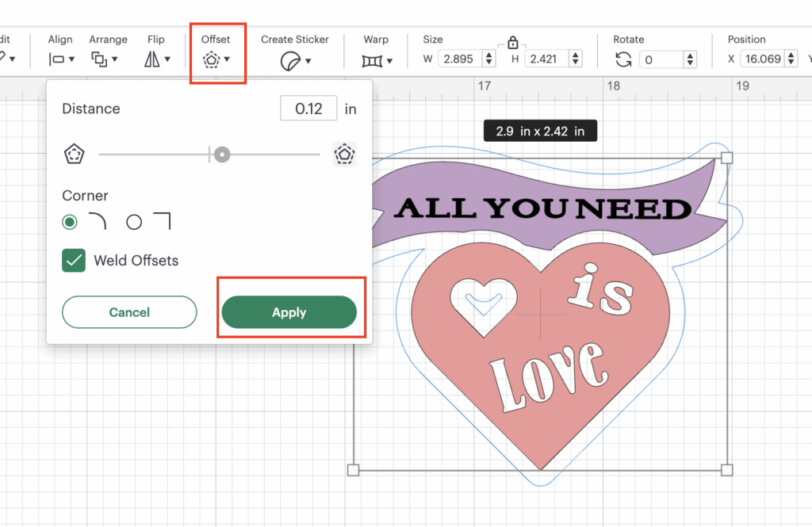812x527 pixels.
Task: Click the Offset tool icon
Action: click(211, 59)
